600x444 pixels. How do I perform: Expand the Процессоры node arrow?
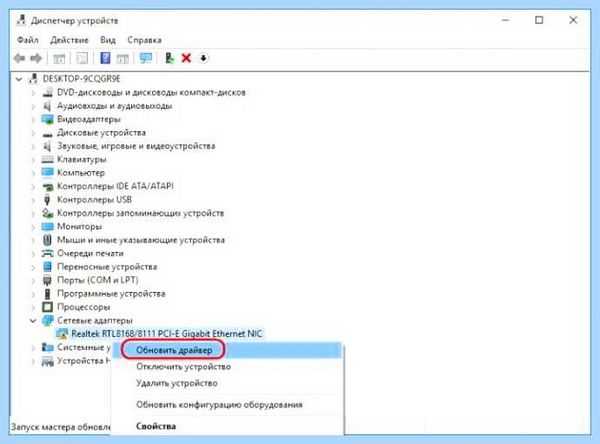(33, 307)
